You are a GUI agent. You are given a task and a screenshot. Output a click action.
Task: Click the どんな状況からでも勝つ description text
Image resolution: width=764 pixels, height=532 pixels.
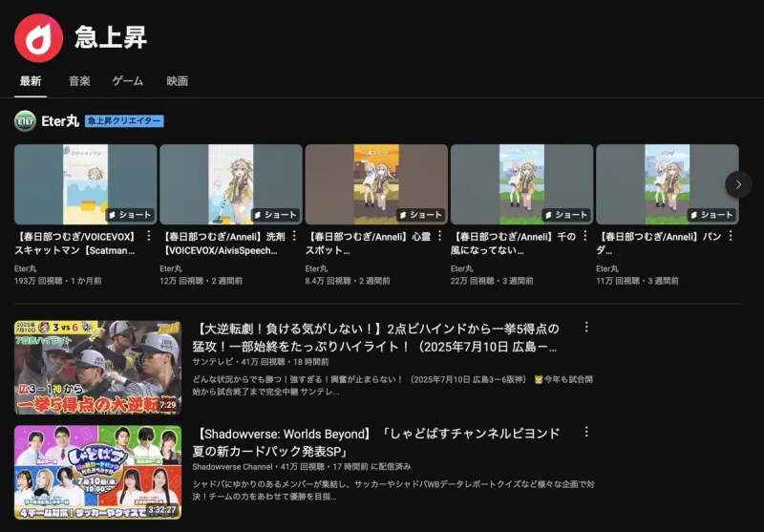tap(393, 385)
